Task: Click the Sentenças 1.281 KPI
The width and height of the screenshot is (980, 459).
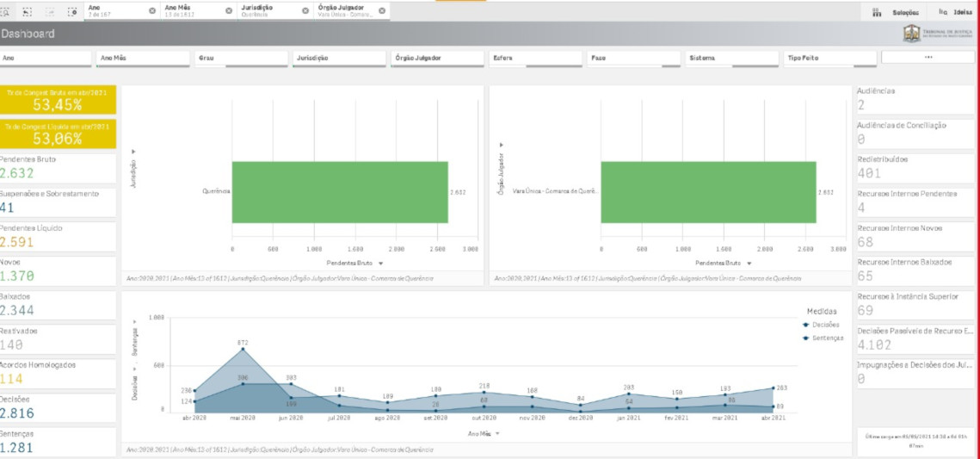Action: (x=59, y=442)
